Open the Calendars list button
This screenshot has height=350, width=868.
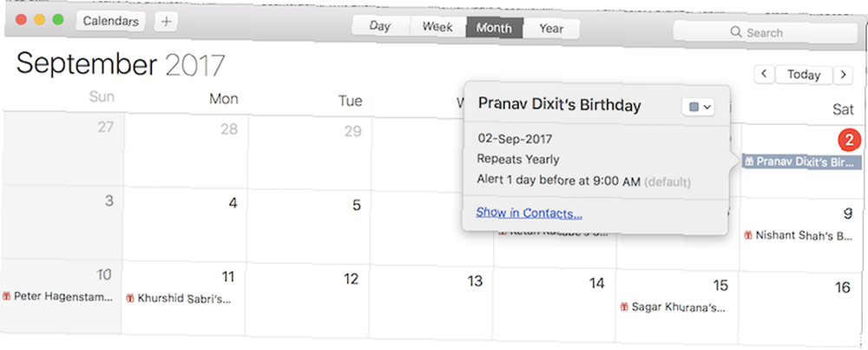[x=111, y=21]
